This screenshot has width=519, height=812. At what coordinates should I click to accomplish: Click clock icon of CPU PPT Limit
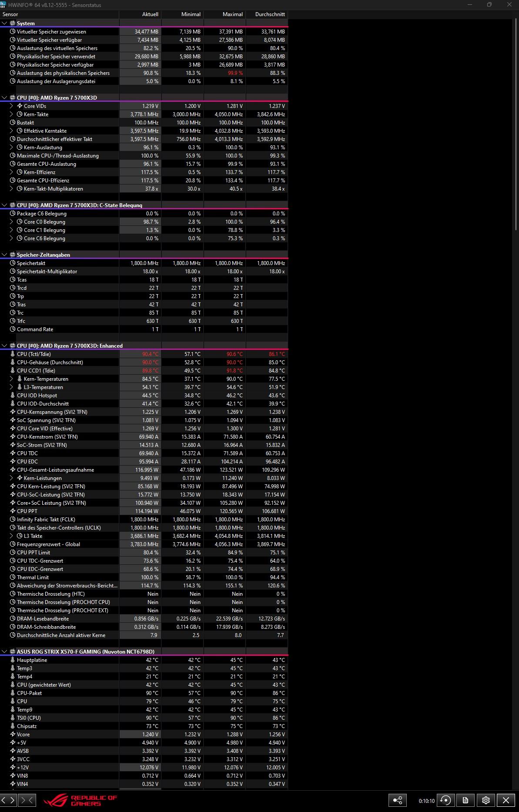pos(13,552)
